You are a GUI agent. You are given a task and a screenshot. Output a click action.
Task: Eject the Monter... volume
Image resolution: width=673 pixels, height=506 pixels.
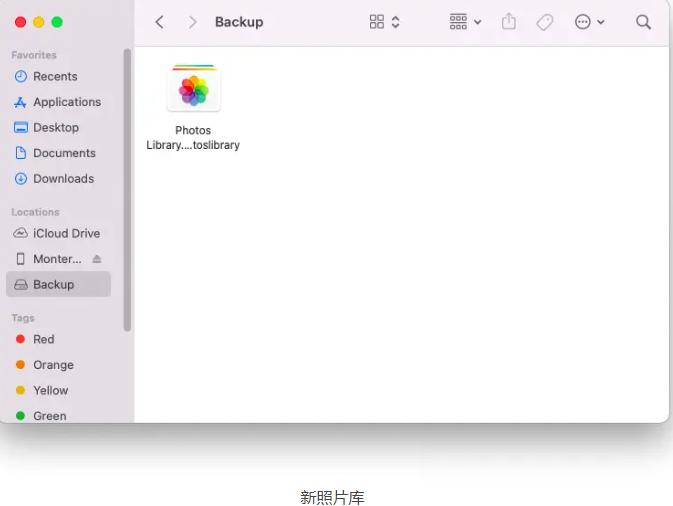(97, 259)
